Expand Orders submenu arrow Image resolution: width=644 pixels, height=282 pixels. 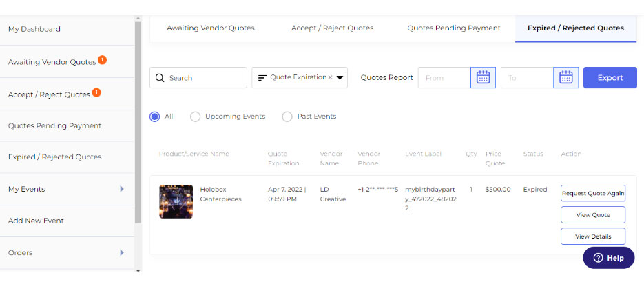tap(122, 253)
